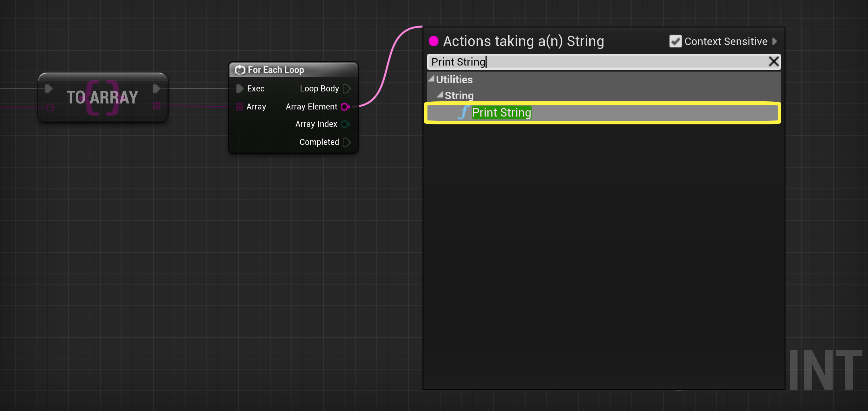This screenshot has width=868, height=411.
Task: Click the For Each Loop Exec input pin
Action: point(240,89)
